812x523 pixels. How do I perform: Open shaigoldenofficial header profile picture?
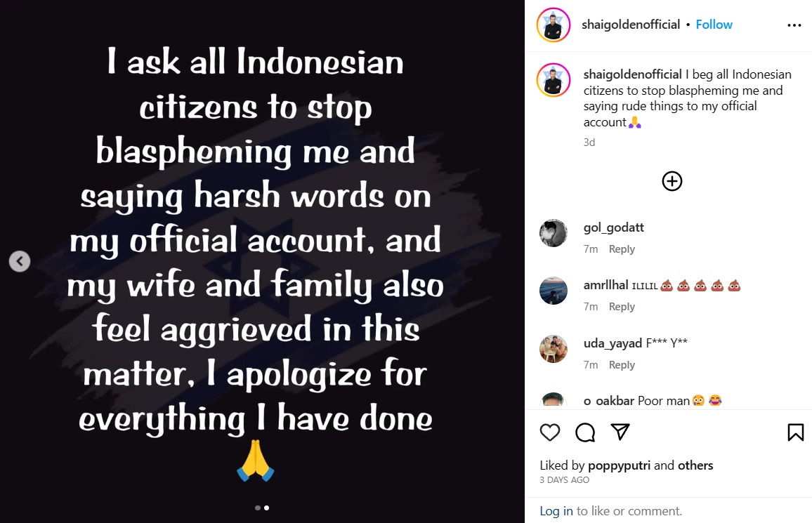[553, 25]
